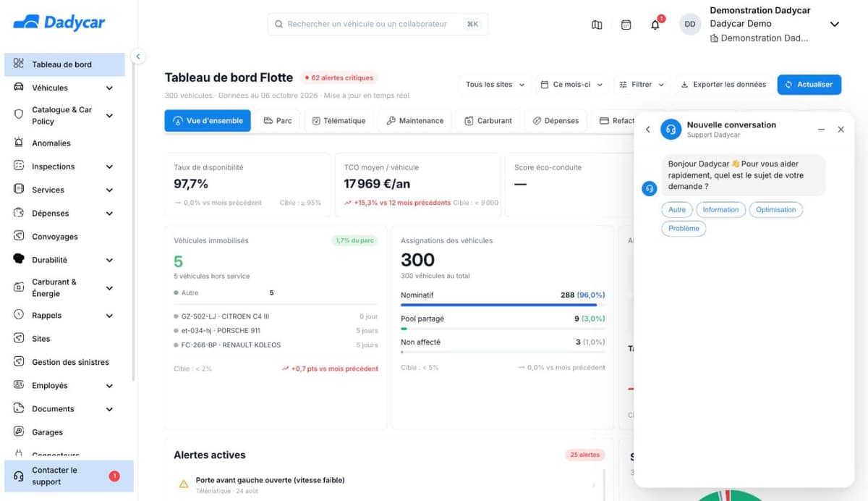This screenshot has height=501, width=868.
Task: Click the Gestion des sinistres icon
Action: click(19, 361)
